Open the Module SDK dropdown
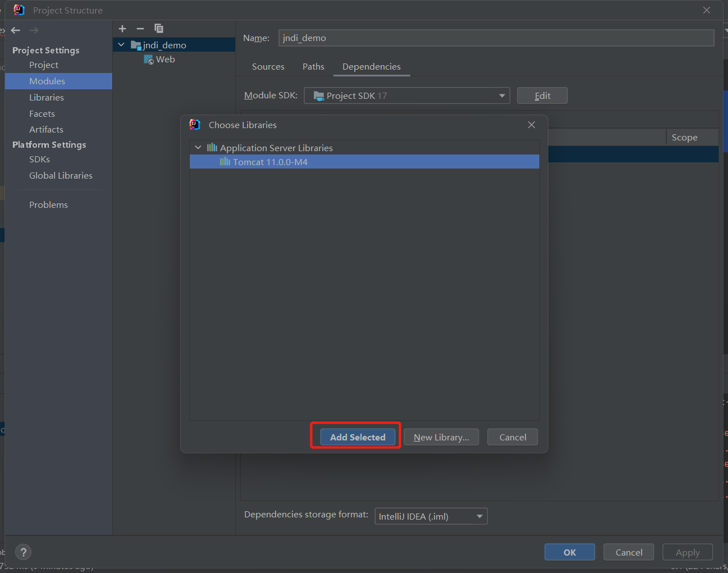Image resolution: width=728 pixels, height=573 pixels. (x=407, y=95)
